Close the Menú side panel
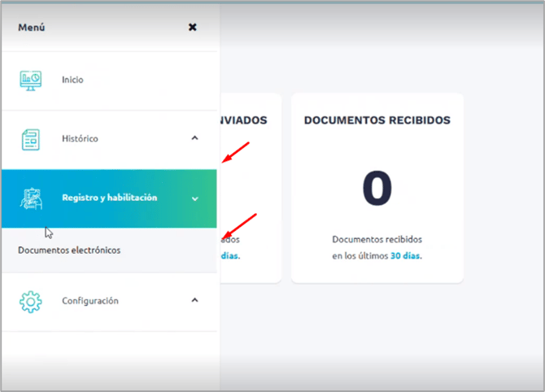The width and height of the screenshot is (545, 392). tap(193, 27)
